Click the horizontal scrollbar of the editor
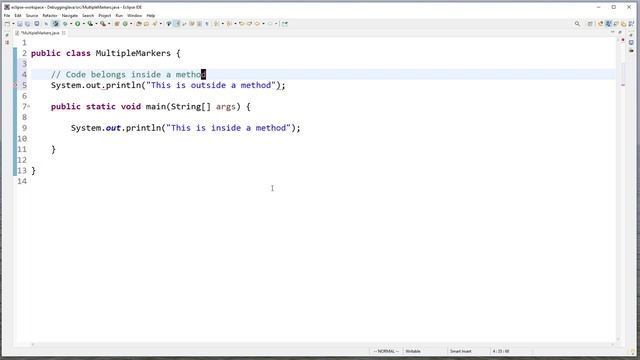The image size is (640, 360). [322, 344]
